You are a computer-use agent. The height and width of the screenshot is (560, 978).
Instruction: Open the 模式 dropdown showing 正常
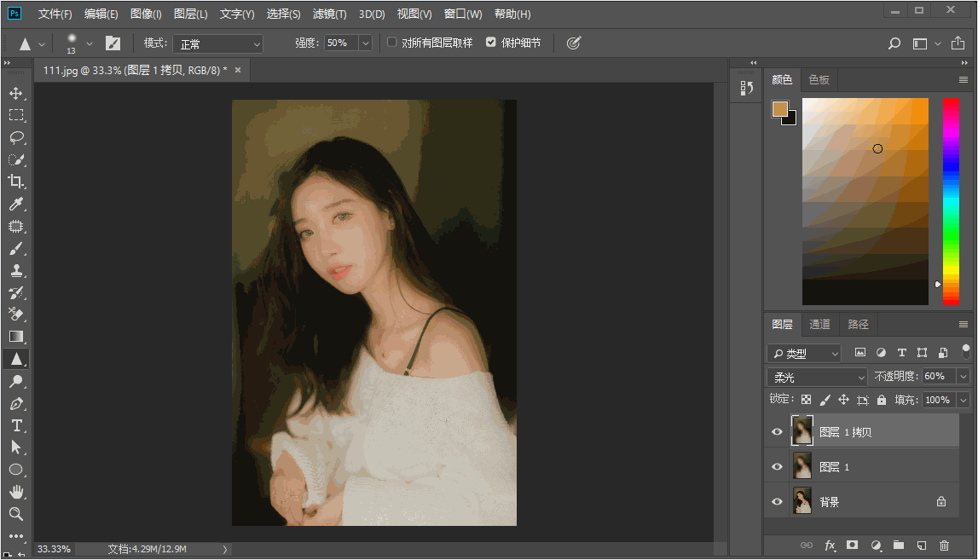pos(219,43)
